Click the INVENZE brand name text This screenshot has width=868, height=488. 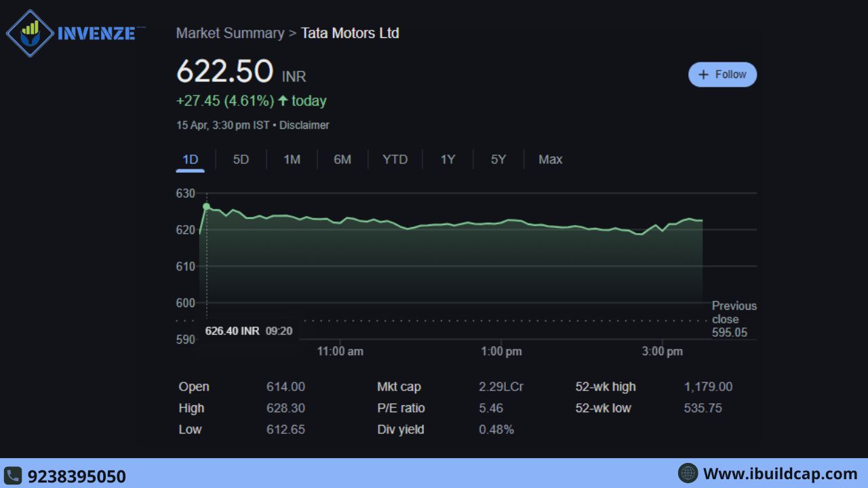(96, 33)
